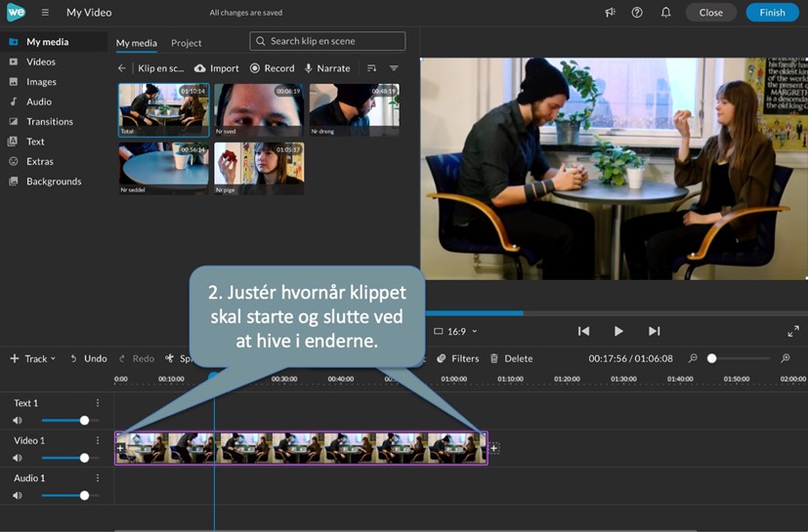The height and width of the screenshot is (532, 808).
Task: Mute the Audio 1 track
Action: click(18, 496)
